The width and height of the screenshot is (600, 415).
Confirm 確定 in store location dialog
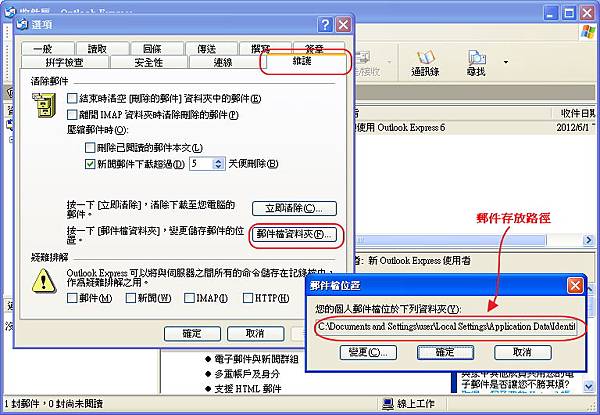(x=445, y=352)
